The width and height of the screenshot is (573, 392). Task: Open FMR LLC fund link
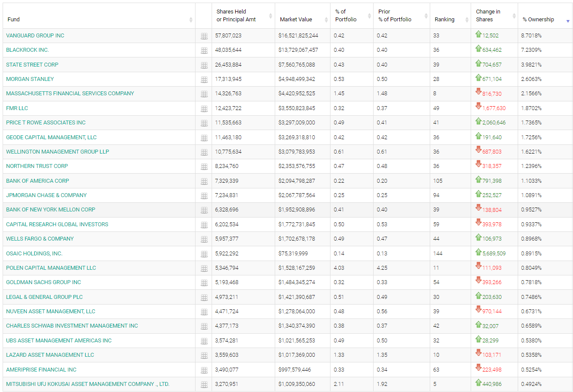(x=17, y=108)
